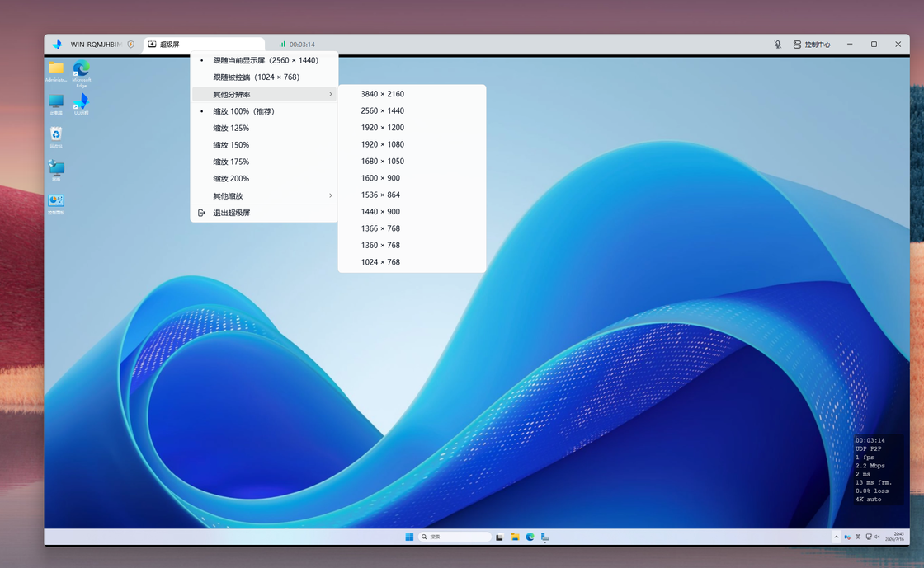Select the Microsoft Edge desktop shortcut

click(82, 73)
